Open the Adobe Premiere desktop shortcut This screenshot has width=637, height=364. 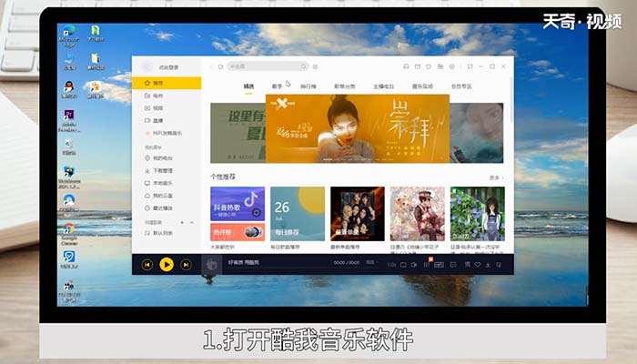[69, 121]
